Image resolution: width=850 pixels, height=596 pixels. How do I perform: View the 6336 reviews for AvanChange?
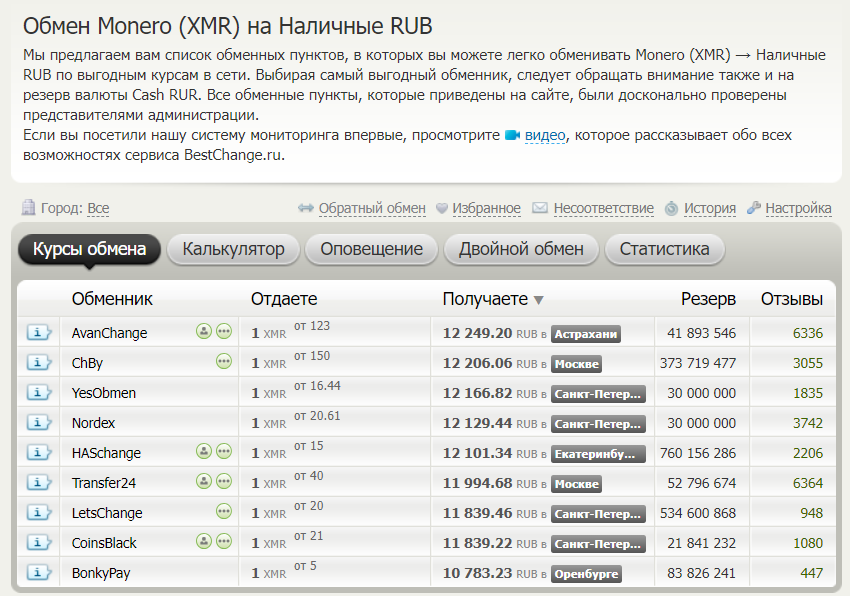(808, 333)
